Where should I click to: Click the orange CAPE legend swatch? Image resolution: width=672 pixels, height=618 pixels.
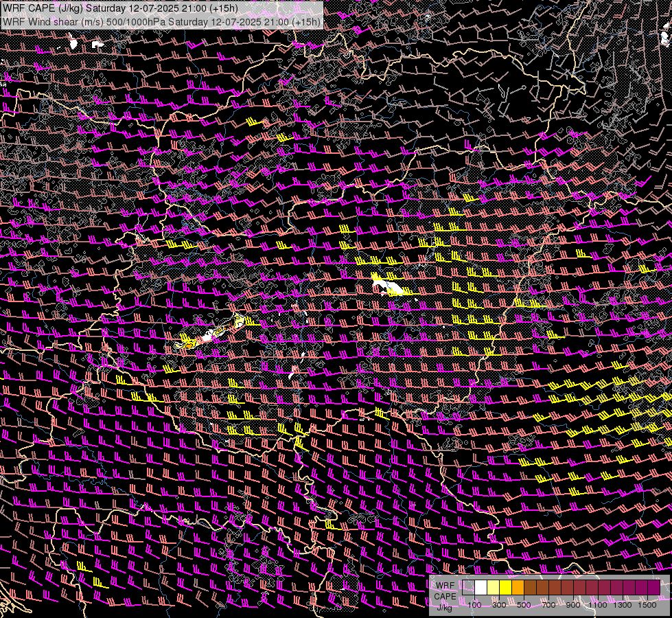click(518, 588)
